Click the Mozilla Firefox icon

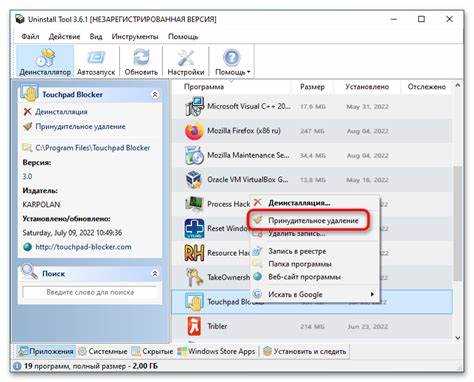pyautogui.click(x=194, y=131)
